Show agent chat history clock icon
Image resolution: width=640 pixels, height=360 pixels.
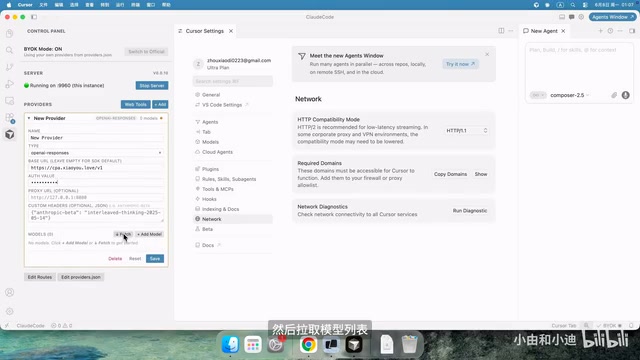click(x=610, y=31)
